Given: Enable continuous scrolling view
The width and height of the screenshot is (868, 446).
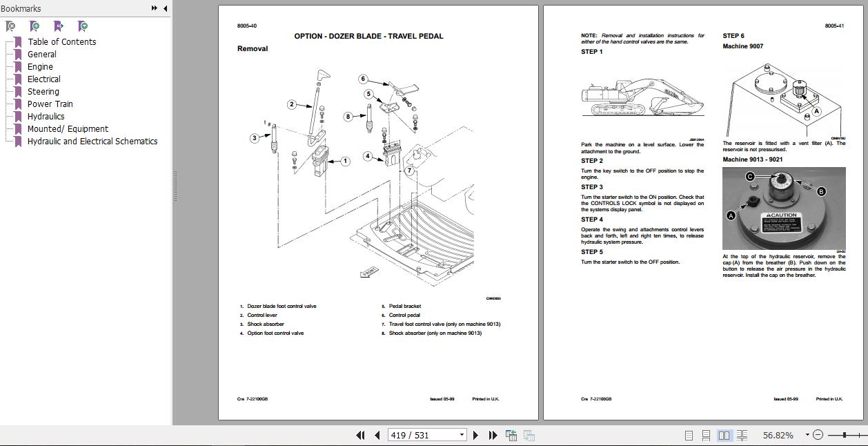Looking at the screenshot, I should tap(704, 435).
